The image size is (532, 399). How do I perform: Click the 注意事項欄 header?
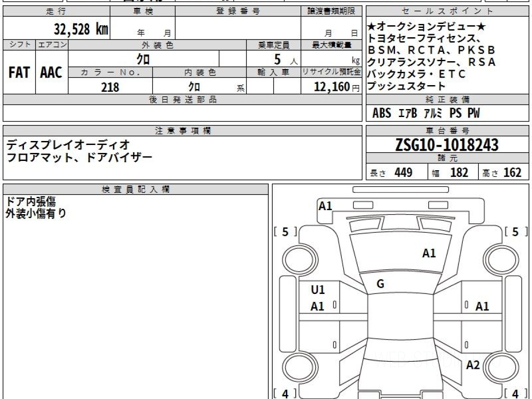click(x=182, y=131)
